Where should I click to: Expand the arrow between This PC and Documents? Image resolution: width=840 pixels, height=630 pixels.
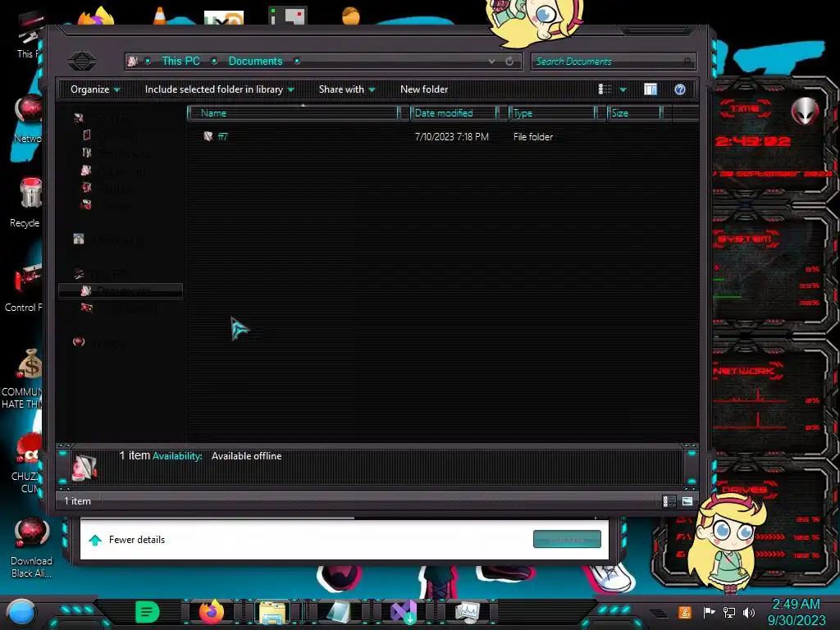point(214,61)
